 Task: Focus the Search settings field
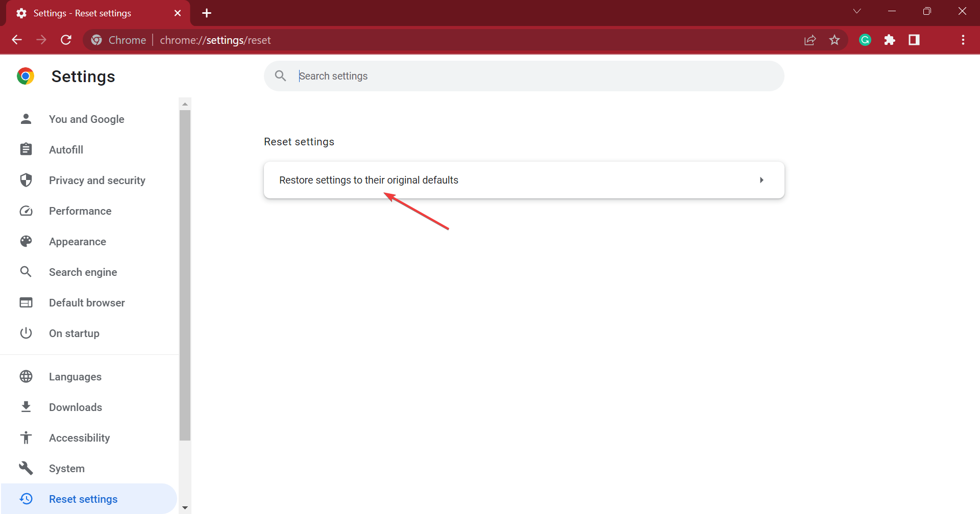524,76
